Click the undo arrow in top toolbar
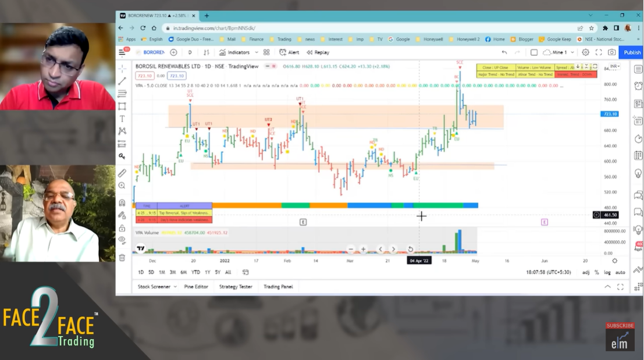Screen dimensions: 644x360 [504, 52]
